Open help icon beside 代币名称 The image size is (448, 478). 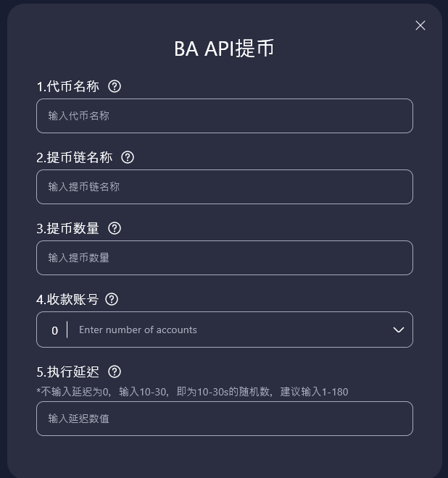pos(115,86)
